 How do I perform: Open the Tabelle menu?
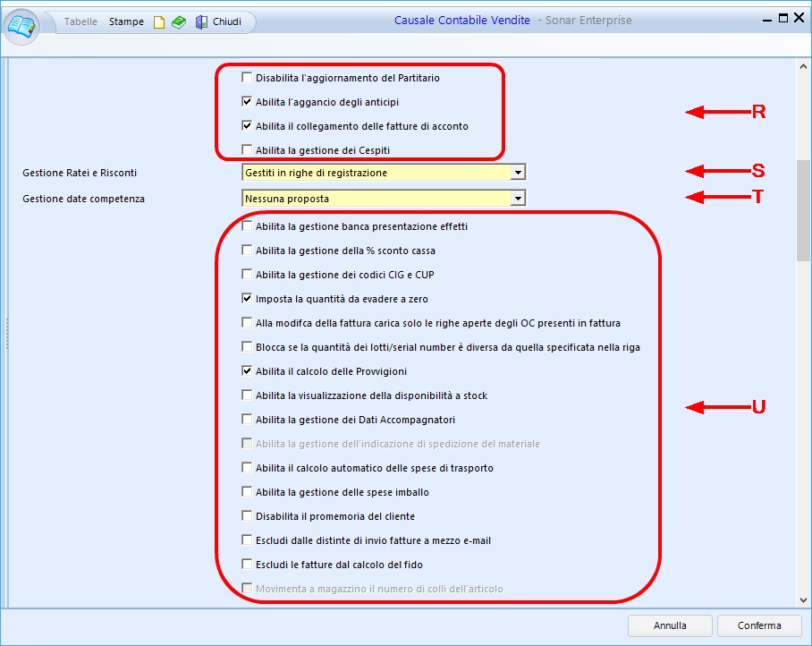tap(80, 21)
